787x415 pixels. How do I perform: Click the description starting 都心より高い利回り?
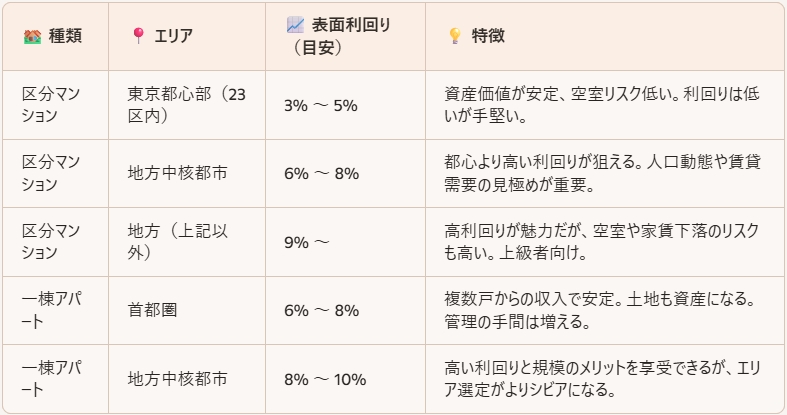click(602, 173)
